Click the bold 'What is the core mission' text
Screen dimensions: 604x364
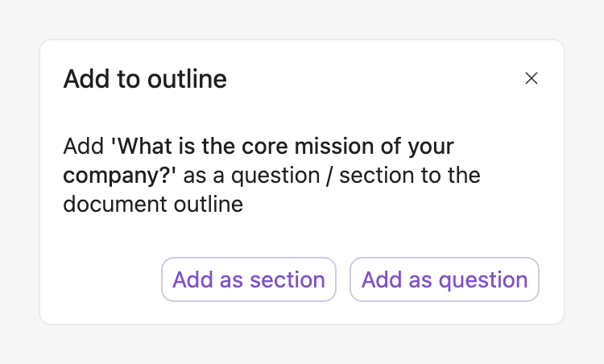[242, 148]
